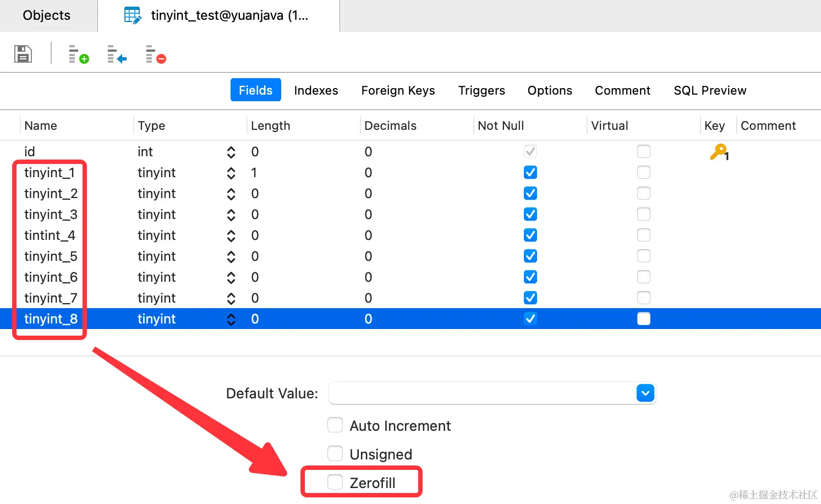This screenshot has width=821, height=504.
Task: Uncheck Not Null for tinyint_1
Action: pos(530,173)
